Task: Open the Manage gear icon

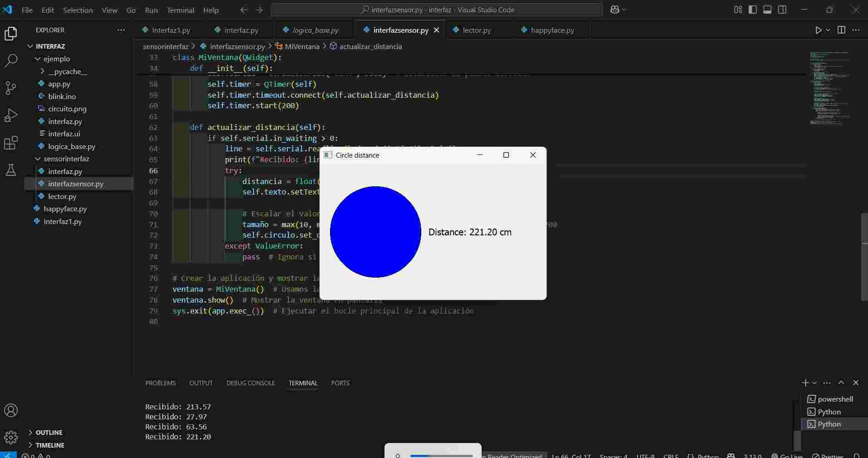Action: tap(11, 438)
